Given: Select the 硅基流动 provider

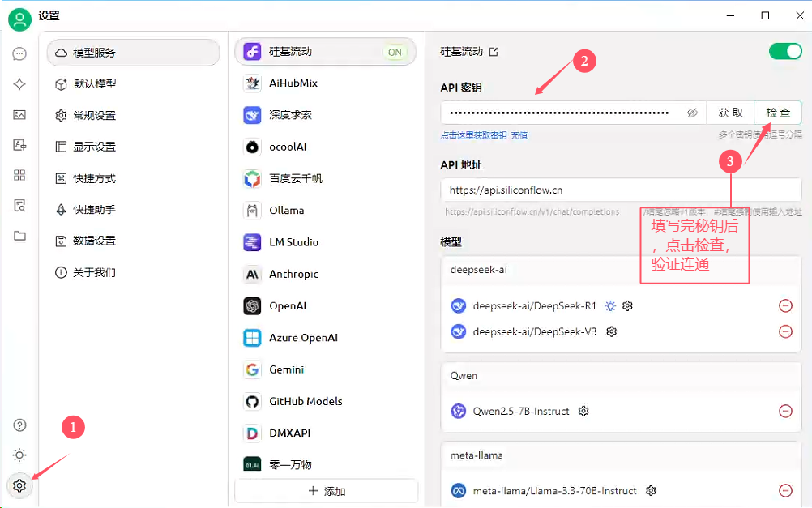Looking at the screenshot, I should [326, 52].
